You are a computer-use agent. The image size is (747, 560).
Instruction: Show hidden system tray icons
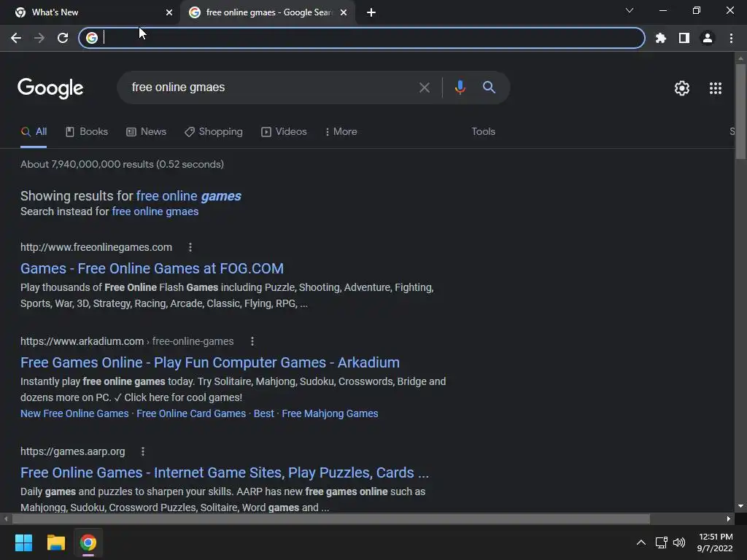[x=641, y=542]
